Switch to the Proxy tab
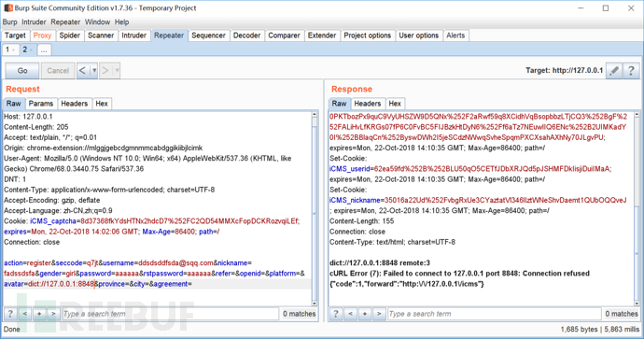This screenshot has height=339, width=644. point(42,35)
